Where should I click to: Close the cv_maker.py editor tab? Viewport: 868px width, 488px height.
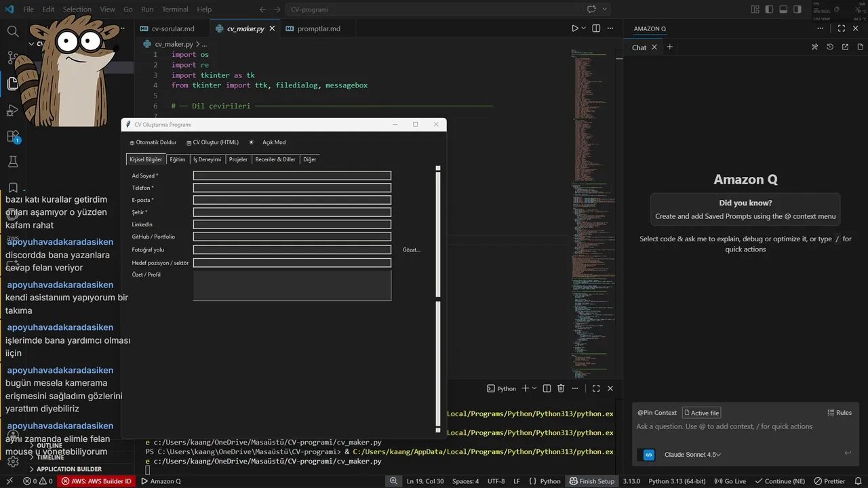tap(272, 28)
